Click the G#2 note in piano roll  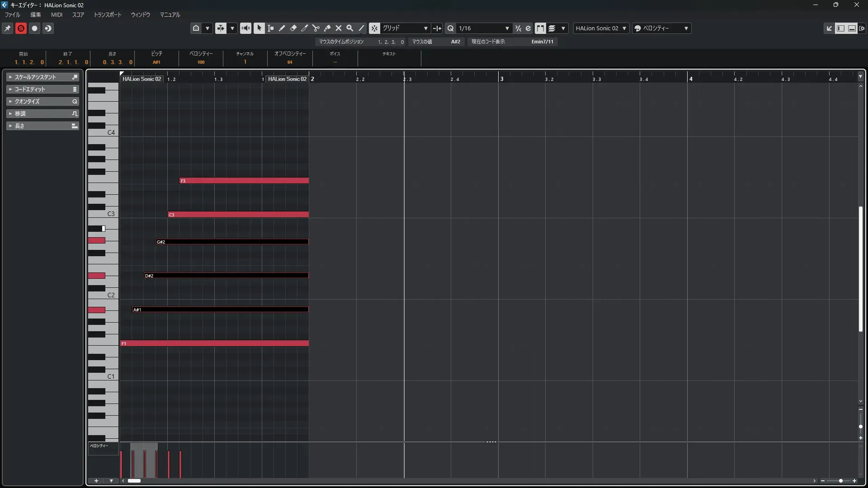pyautogui.click(x=232, y=242)
